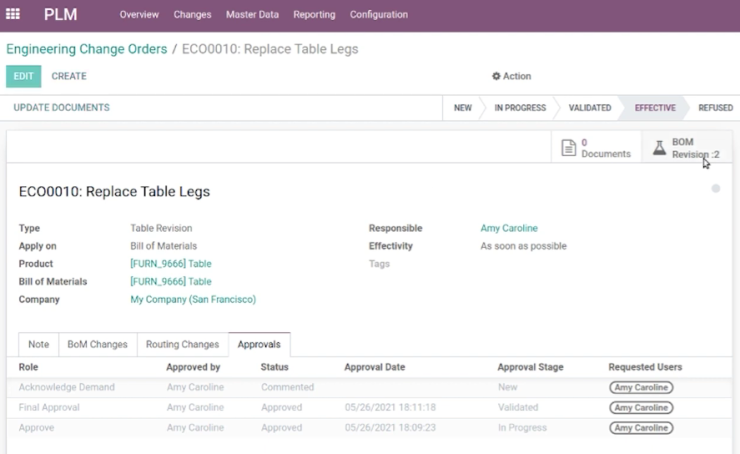The width and height of the screenshot is (740, 454).
Task: Click the CREATE button
Action: [69, 76]
